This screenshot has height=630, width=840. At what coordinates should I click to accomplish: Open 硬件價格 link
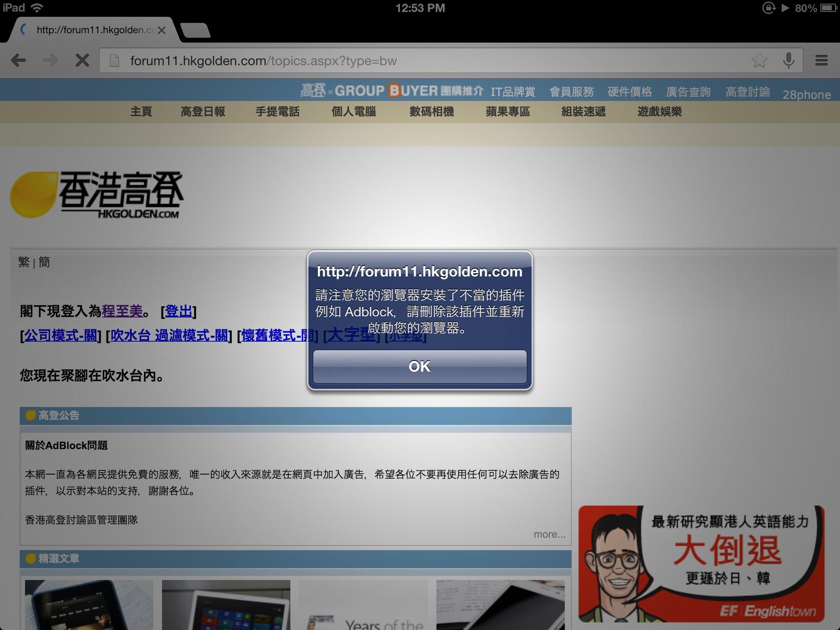pos(630,92)
